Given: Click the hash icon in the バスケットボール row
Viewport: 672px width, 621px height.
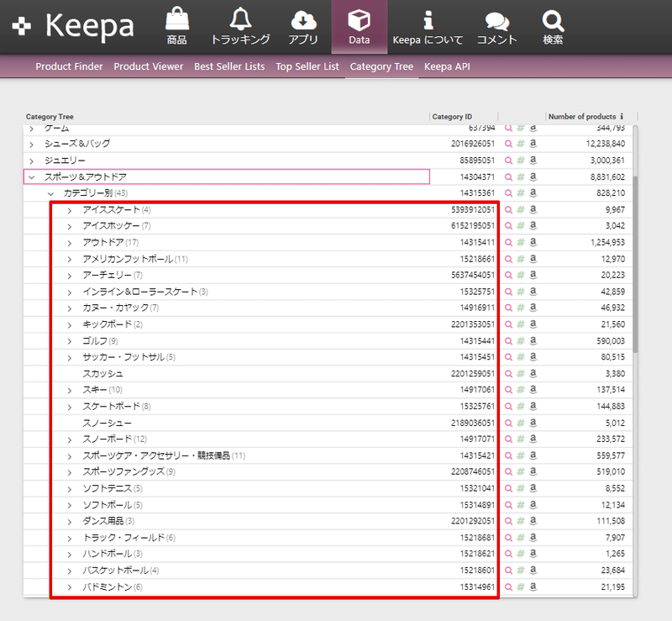Looking at the screenshot, I should (521, 571).
